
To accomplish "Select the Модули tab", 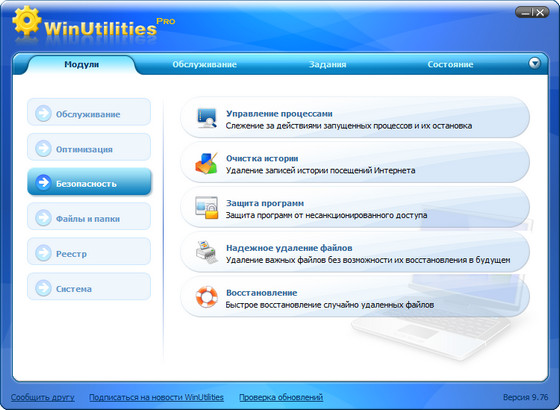I will (81, 65).
